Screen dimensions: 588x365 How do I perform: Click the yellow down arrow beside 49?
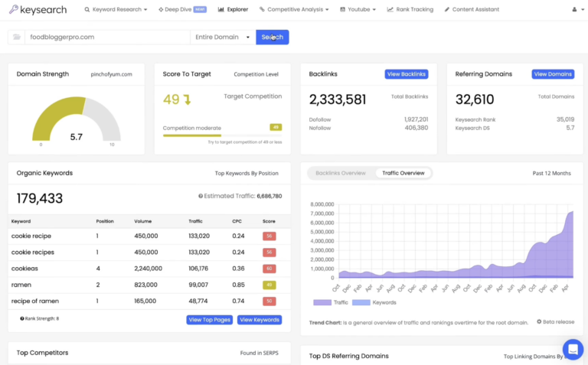(x=187, y=99)
